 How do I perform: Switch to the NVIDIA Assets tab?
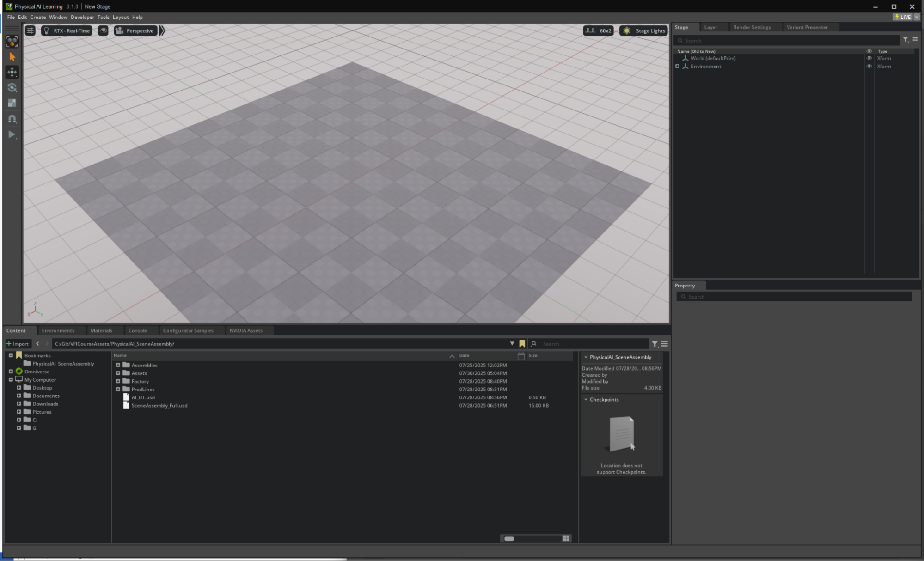click(x=245, y=330)
